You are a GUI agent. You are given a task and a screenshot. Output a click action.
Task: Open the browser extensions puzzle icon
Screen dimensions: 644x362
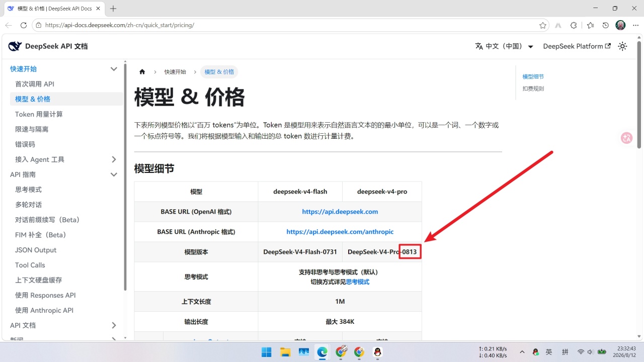[x=574, y=25]
